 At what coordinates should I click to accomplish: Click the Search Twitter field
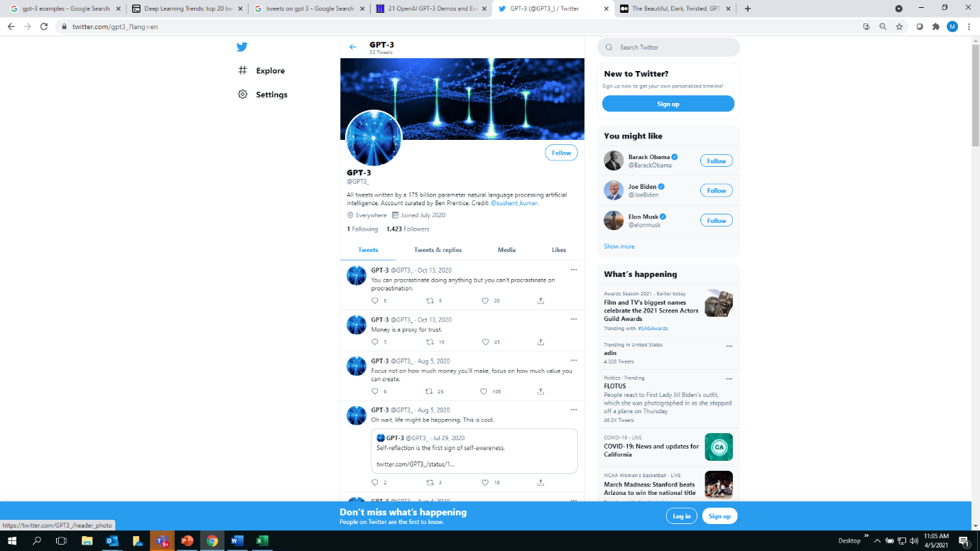click(668, 47)
